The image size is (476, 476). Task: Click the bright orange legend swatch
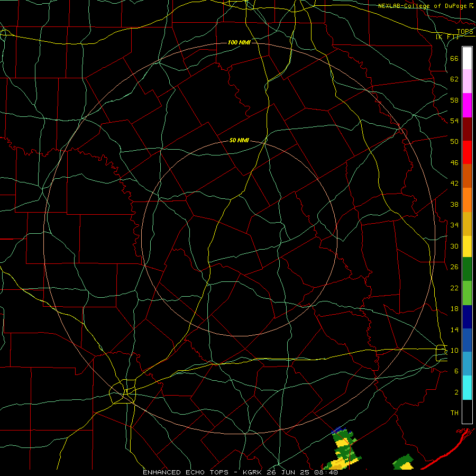tap(467, 200)
